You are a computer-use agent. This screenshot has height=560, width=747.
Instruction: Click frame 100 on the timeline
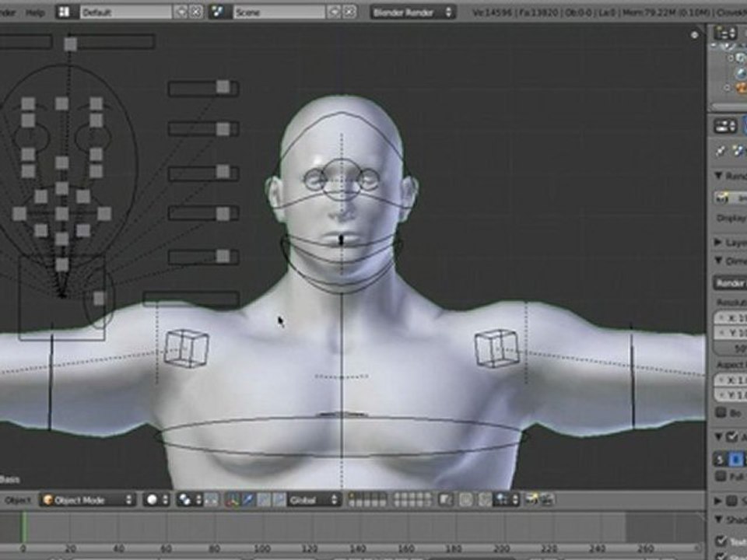(262, 548)
